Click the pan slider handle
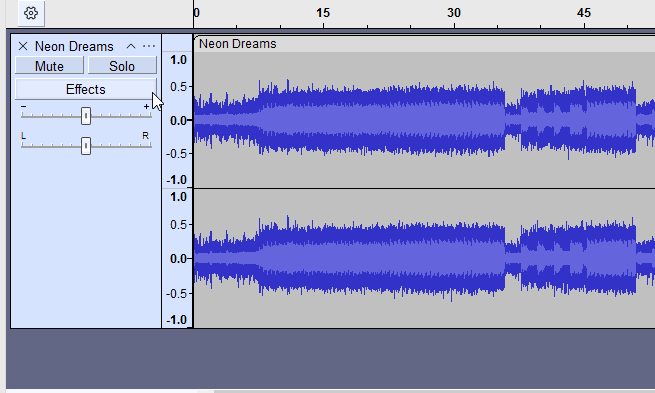Screen dimensions: 655x393 coord(86,146)
